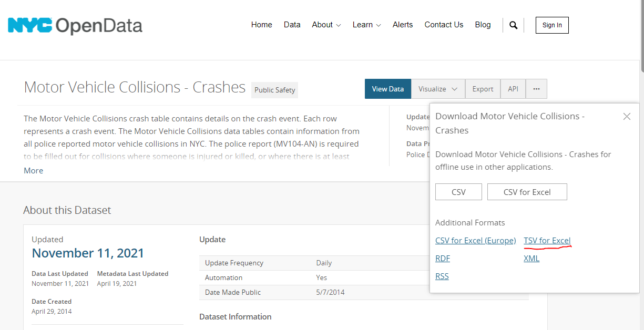Click the Public Safety category tag

(x=274, y=90)
